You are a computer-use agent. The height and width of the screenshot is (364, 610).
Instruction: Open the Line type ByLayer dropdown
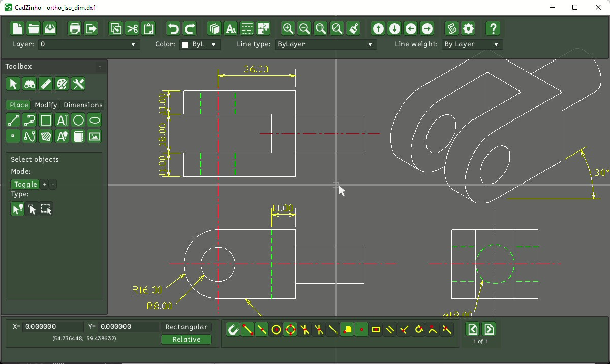pyautogui.click(x=326, y=44)
